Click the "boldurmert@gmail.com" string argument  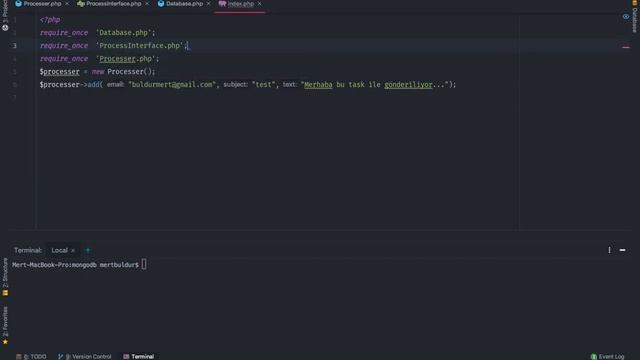point(172,84)
